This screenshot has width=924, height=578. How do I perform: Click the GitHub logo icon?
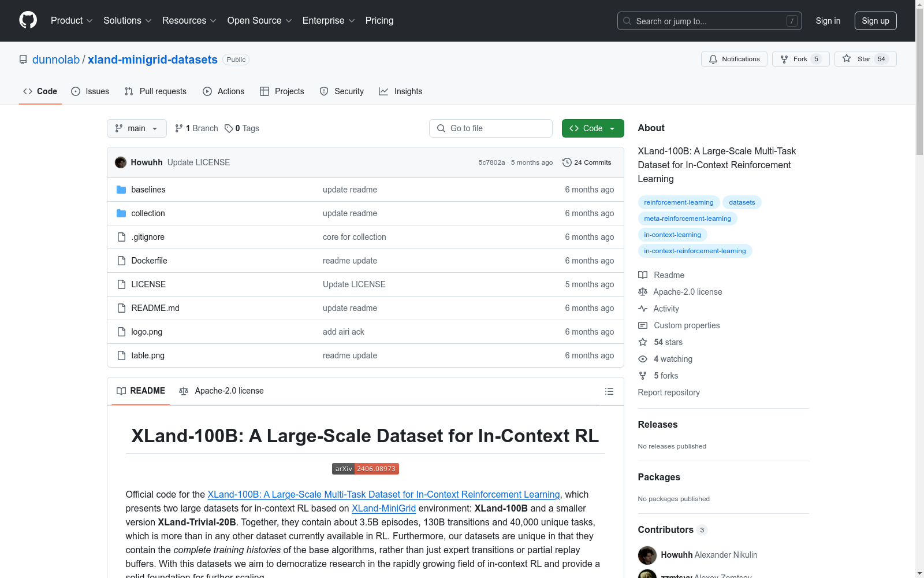pyautogui.click(x=28, y=20)
